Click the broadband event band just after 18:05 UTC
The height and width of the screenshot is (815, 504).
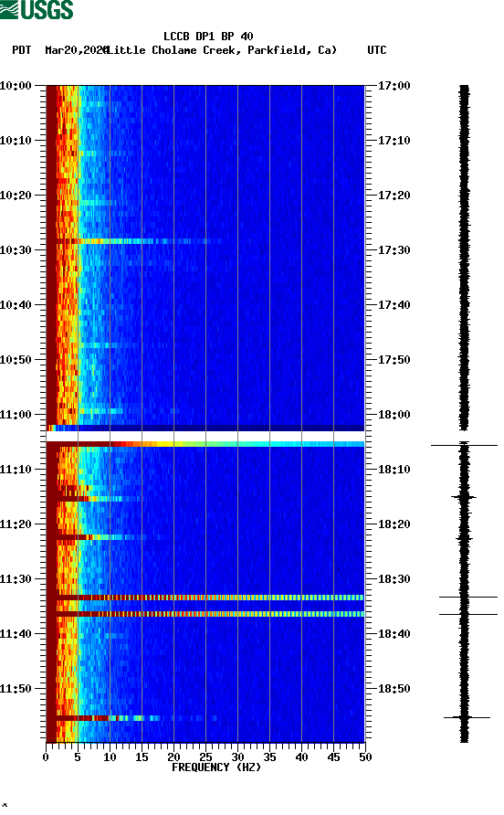tap(205, 444)
